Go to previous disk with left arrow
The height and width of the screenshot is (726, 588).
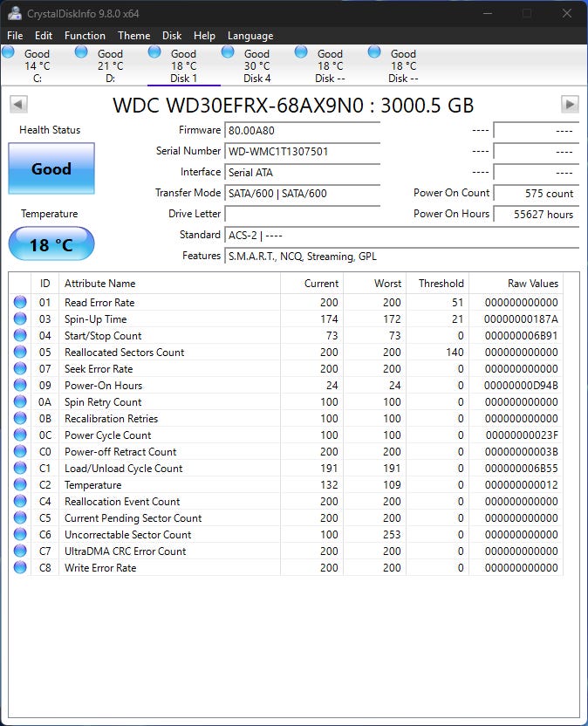tap(18, 104)
